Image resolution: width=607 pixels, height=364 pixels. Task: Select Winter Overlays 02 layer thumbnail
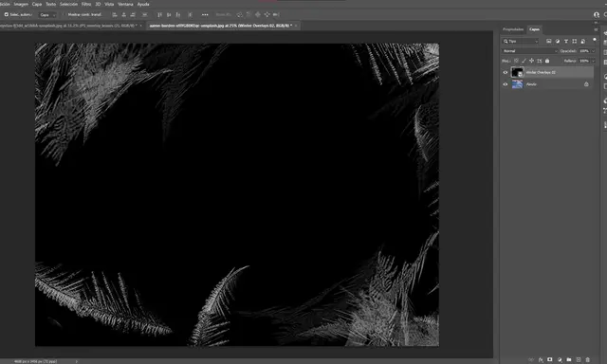517,72
